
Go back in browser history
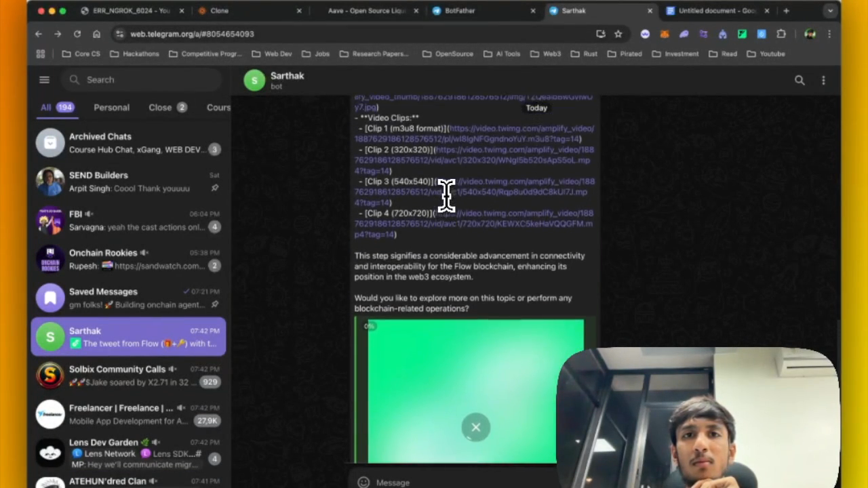[x=39, y=34]
